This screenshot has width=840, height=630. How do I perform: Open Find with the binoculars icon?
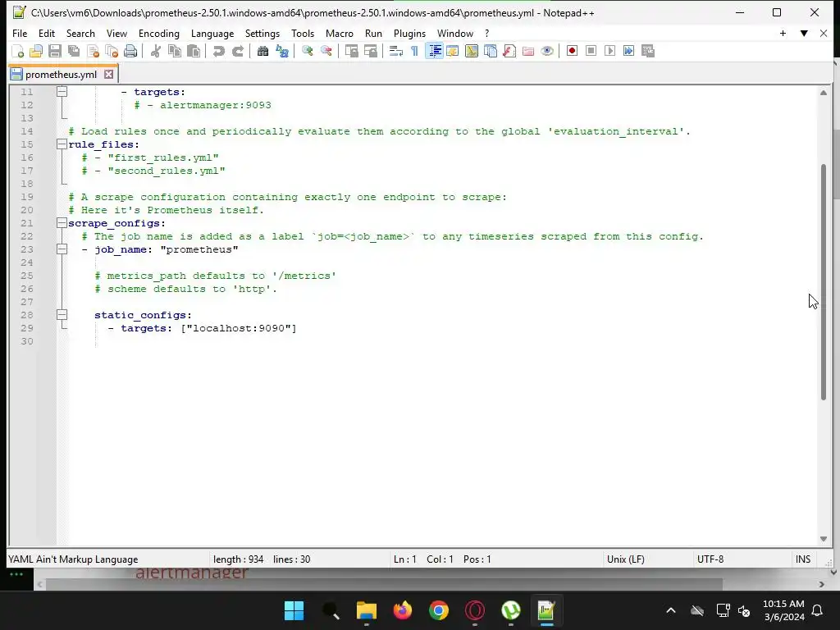click(262, 51)
